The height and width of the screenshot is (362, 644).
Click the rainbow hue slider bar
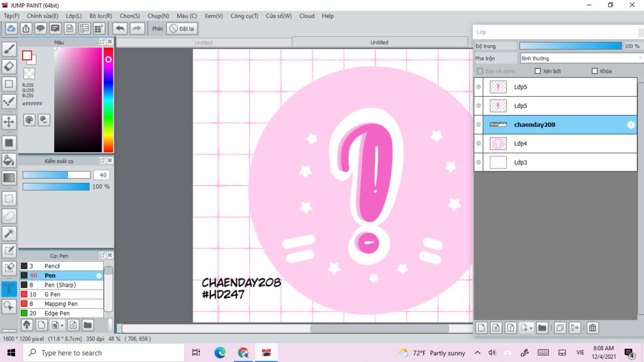pyautogui.click(x=108, y=101)
